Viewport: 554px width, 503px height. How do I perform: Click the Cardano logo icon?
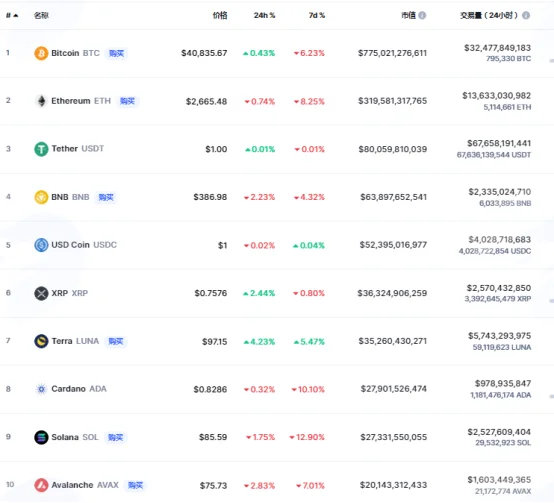[x=41, y=389]
